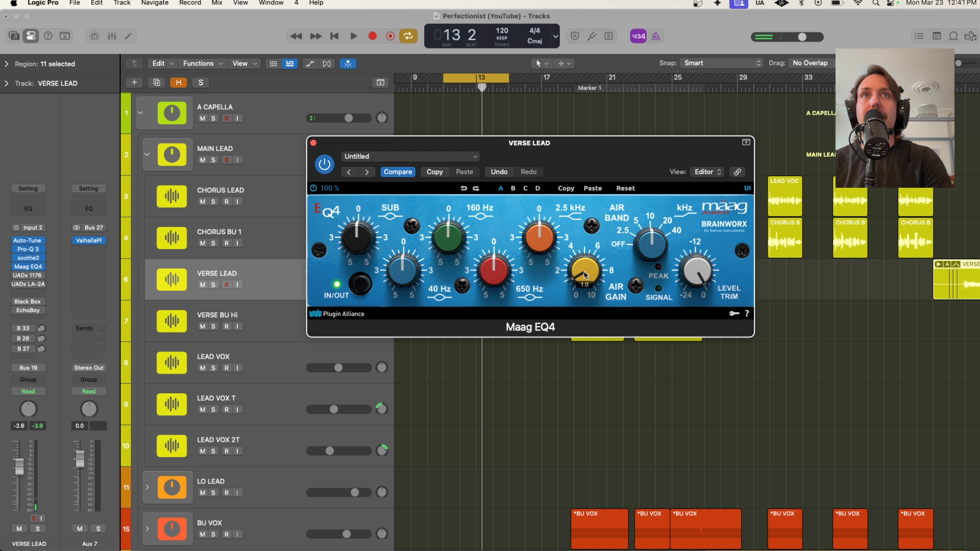Image resolution: width=980 pixels, height=551 pixels.
Task: Open the Mixer from control bar
Action: pos(112,36)
